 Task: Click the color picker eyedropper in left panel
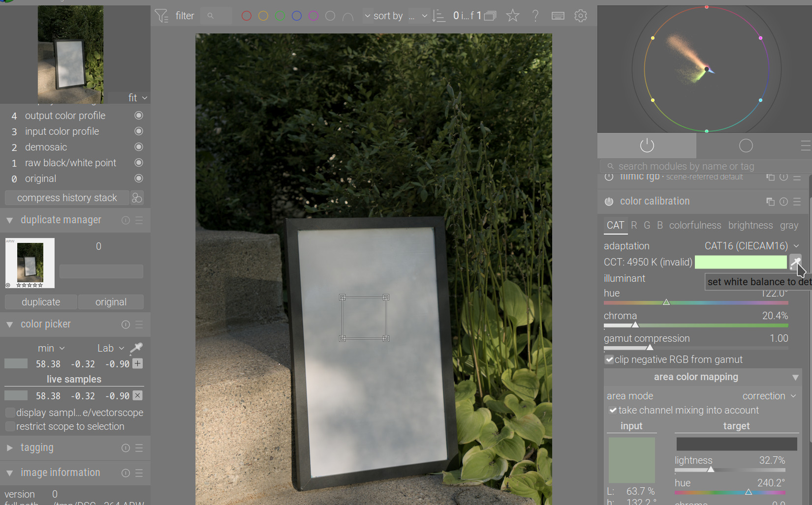pos(136,348)
